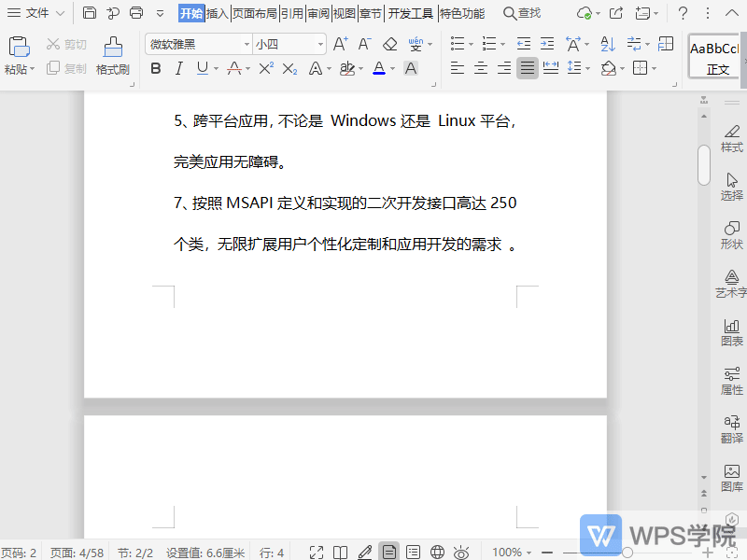Viewport: 747px width, 560px height.
Task: Expand the borders dropdown arrow
Action: pyautogui.click(x=654, y=69)
